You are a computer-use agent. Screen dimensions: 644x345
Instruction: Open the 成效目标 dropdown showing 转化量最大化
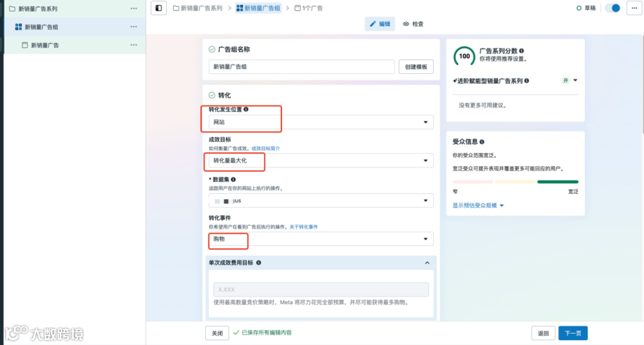tap(321, 161)
